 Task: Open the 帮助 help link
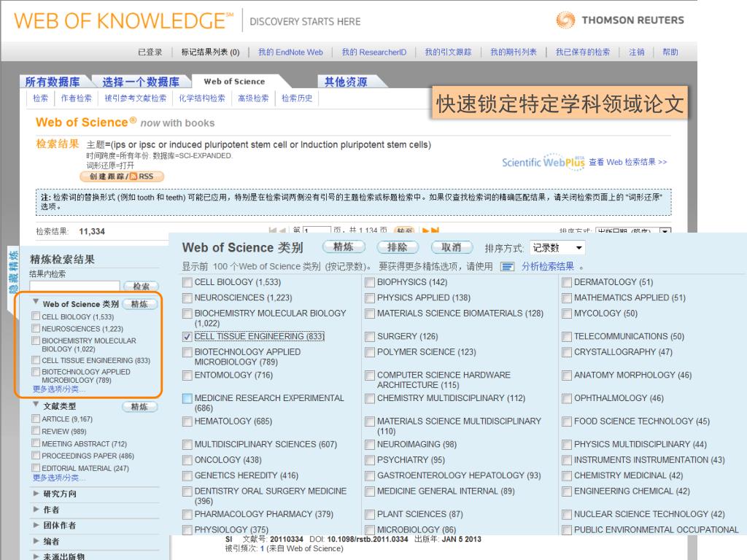tap(670, 52)
